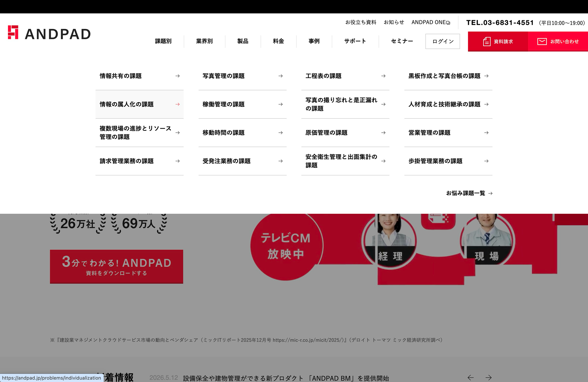
Task: Click the next news arrow
Action: click(488, 377)
